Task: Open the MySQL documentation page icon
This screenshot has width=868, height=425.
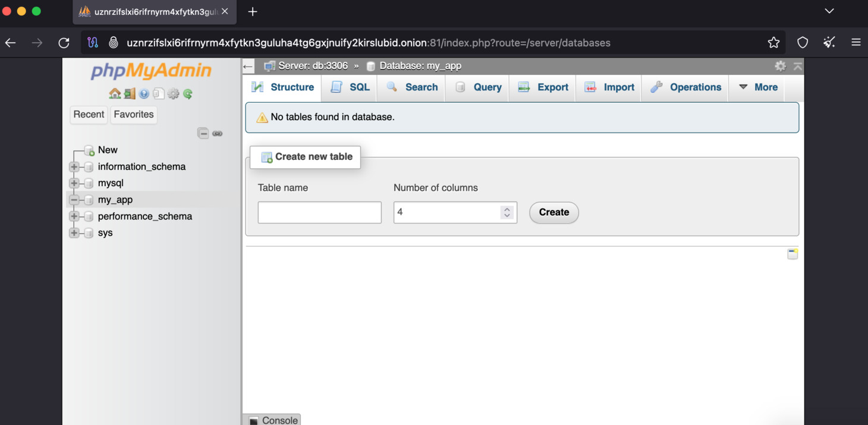Action: pyautogui.click(x=158, y=93)
